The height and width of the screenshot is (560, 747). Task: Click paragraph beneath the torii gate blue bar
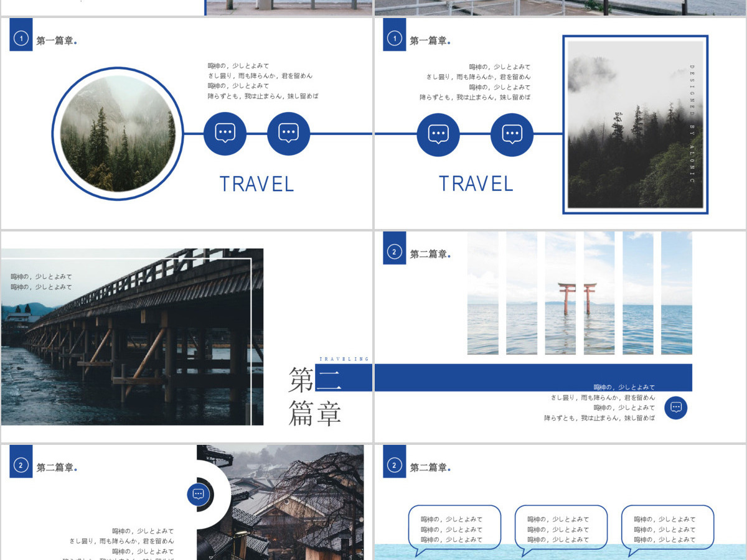[x=599, y=403]
